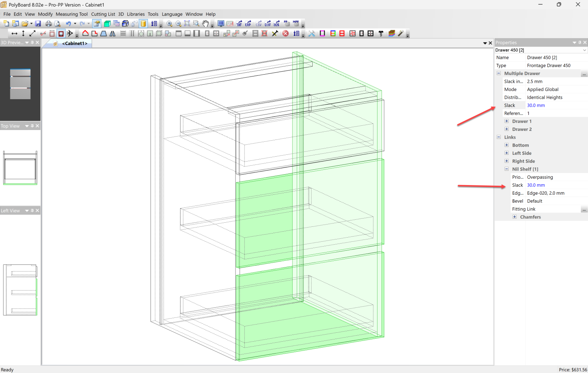588x373 pixels.
Task: Open the Drawer 450 [2] selection dropdown
Action: tap(584, 50)
